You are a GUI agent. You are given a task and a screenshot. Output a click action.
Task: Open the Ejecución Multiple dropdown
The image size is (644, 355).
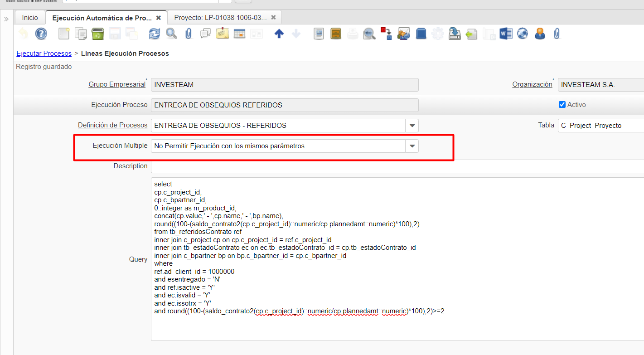(x=412, y=146)
